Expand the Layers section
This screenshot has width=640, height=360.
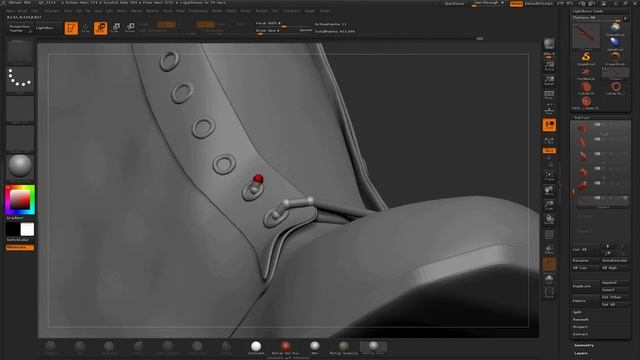pyautogui.click(x=581, y=353)
